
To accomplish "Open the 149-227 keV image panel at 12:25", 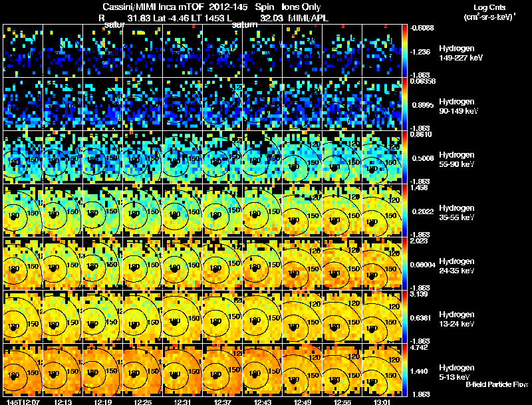I will tap(143, 51).
